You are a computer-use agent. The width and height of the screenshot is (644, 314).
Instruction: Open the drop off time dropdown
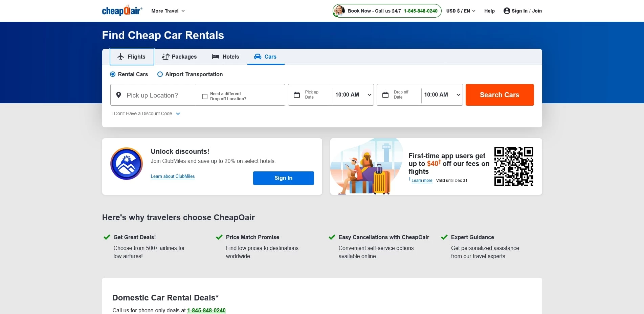(x=442, y=95)
